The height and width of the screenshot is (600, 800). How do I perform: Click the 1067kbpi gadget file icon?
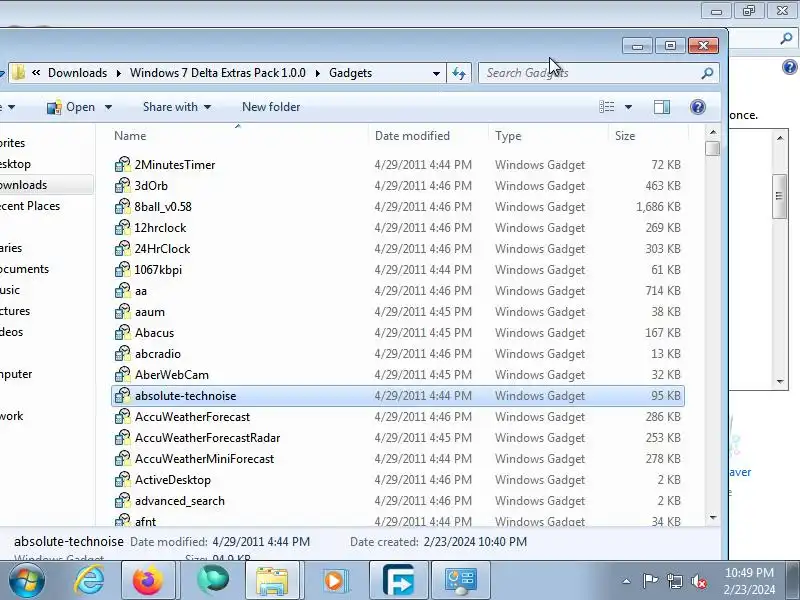click(x=122, y=269)
